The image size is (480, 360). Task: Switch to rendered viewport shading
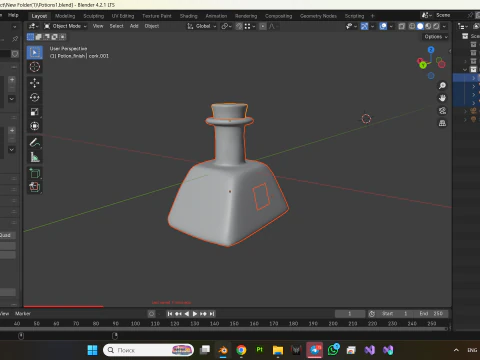pos(436,26)
